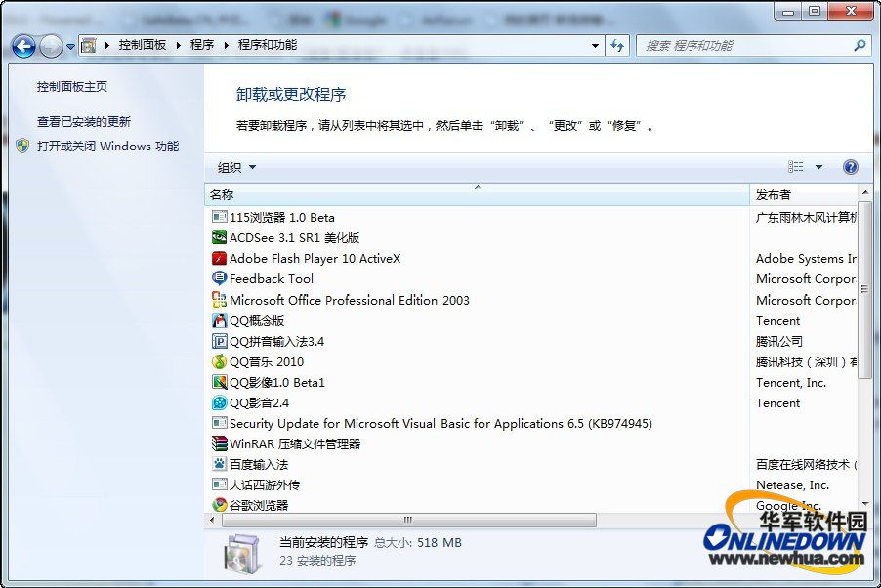Image resolution: width=881 pixels, height=588 pixels.
Task: Click the Security Update program icon
Action: (x=219, y=423)
